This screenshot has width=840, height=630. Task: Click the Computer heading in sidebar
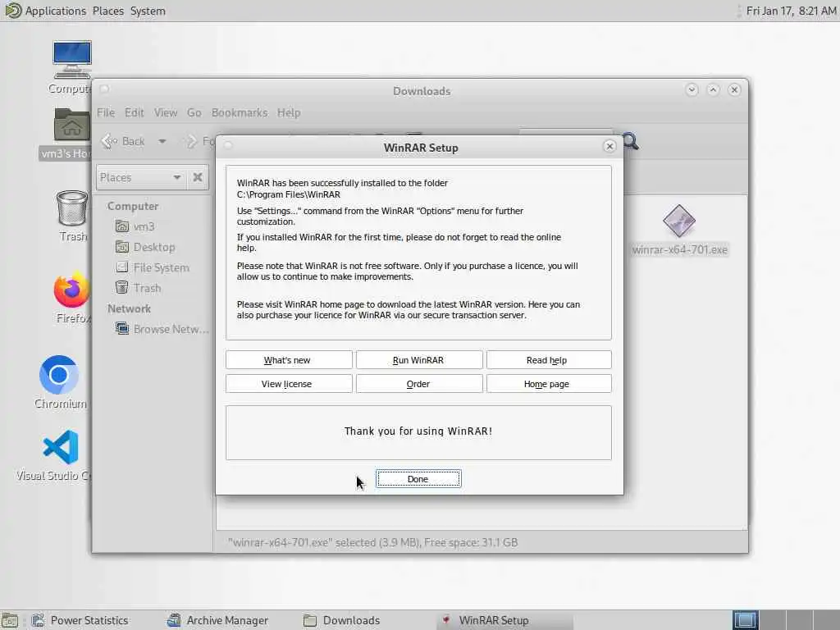(133, 206)
